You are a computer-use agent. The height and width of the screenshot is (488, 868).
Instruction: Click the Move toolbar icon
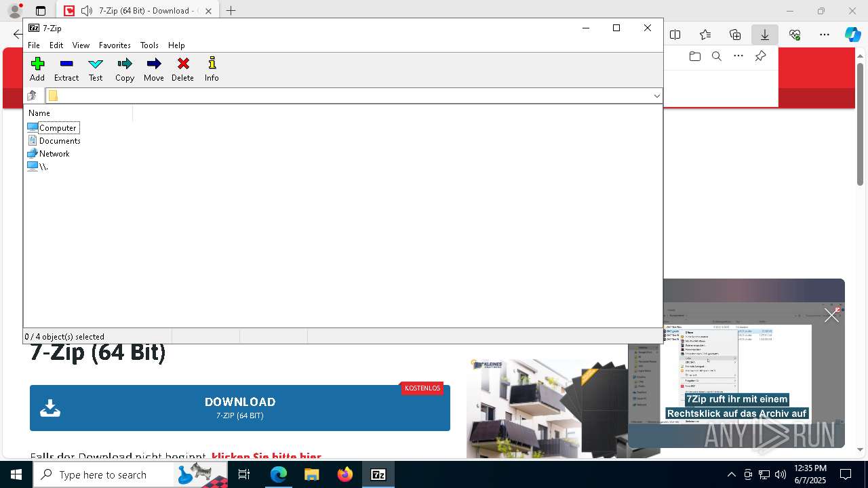click(154, 69)
